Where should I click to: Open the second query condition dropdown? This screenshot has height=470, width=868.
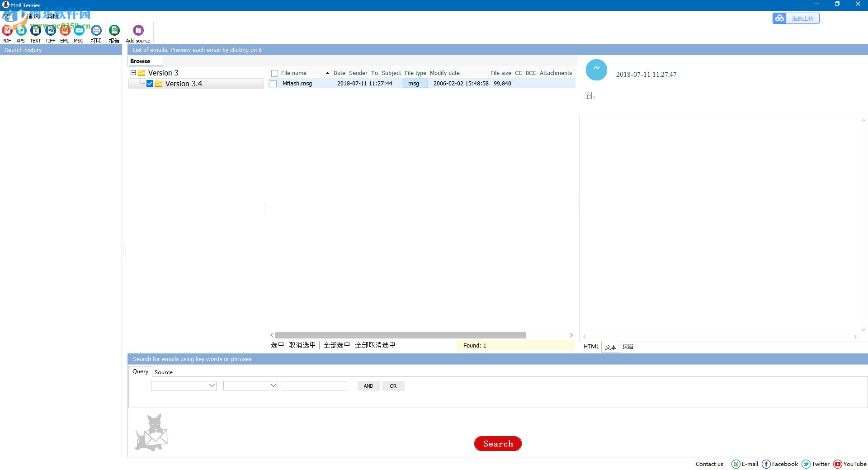250,385
